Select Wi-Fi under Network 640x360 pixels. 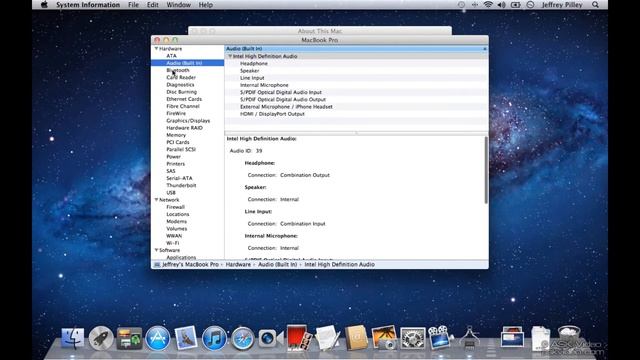click(173, 243)
